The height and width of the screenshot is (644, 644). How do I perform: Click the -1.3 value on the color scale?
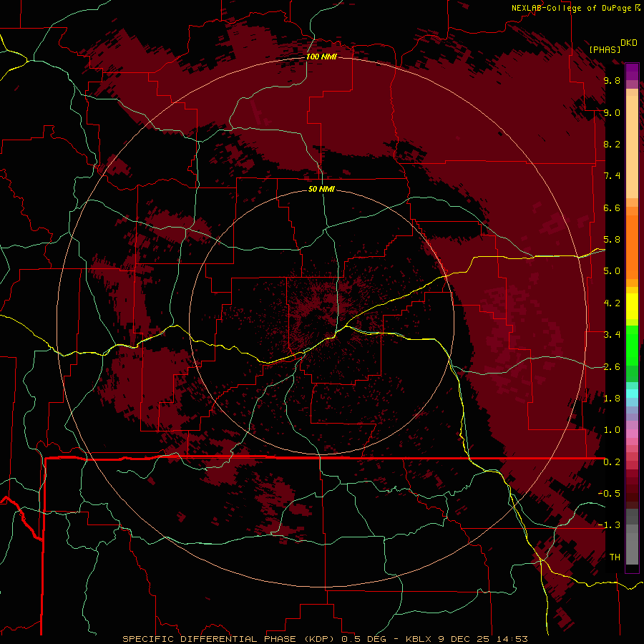click(609, 525)
